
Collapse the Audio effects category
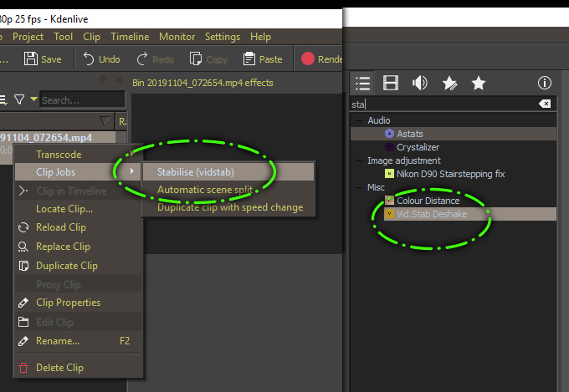tap(360, 120)
